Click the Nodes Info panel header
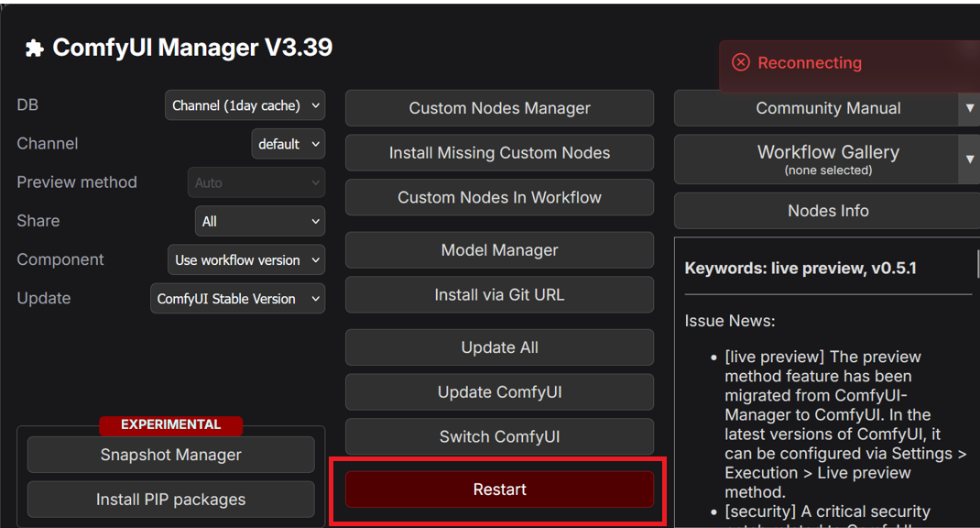This screenshot has height=528, width=980. click(827, 211)
